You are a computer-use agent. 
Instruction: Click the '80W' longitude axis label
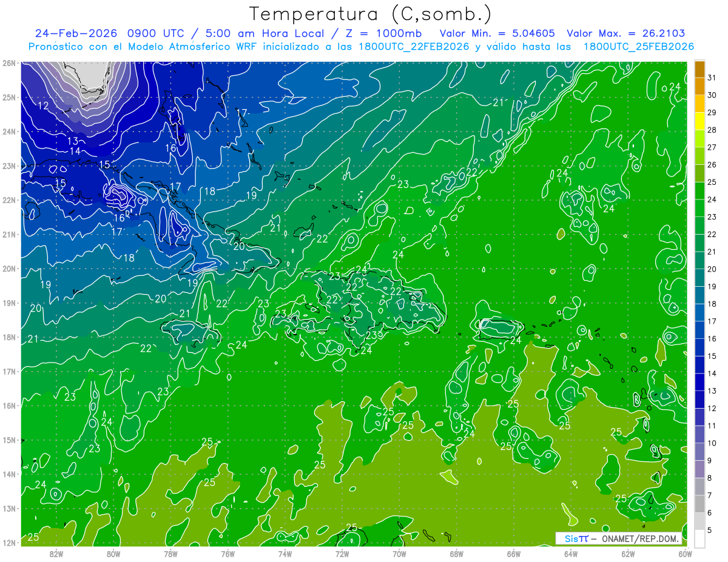(113, 554)
